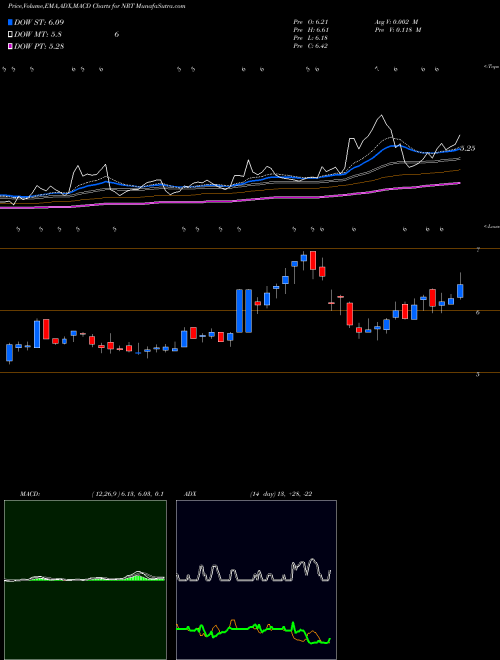
Task: Click the white DOW MT legend swatch
Action: pos(10,35)
